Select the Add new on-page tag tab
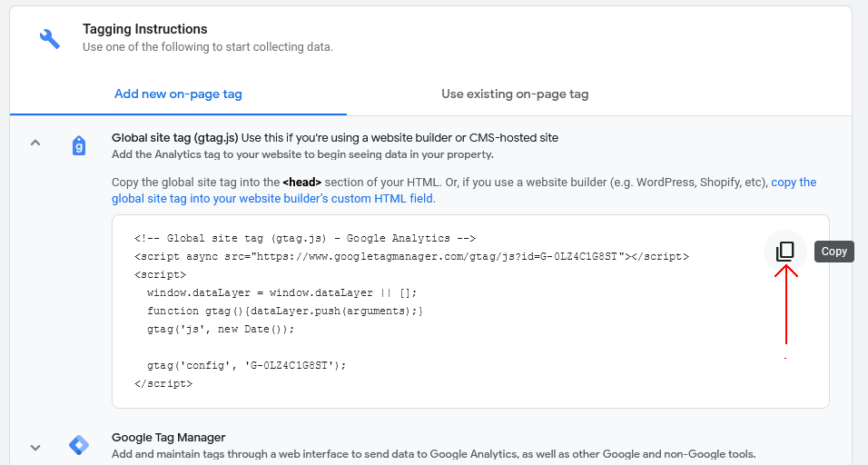This screenshot has height=465, width=868. coord(178,94)
